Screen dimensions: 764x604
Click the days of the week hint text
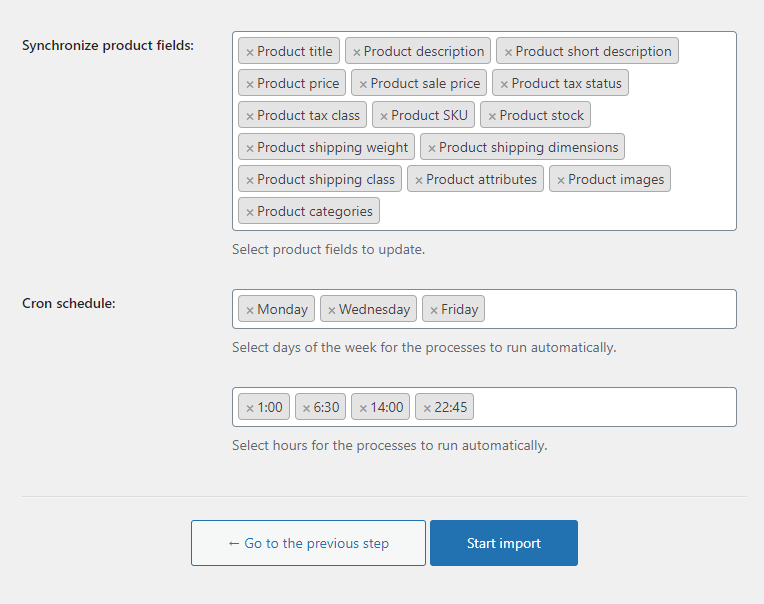tap(424, 347)
